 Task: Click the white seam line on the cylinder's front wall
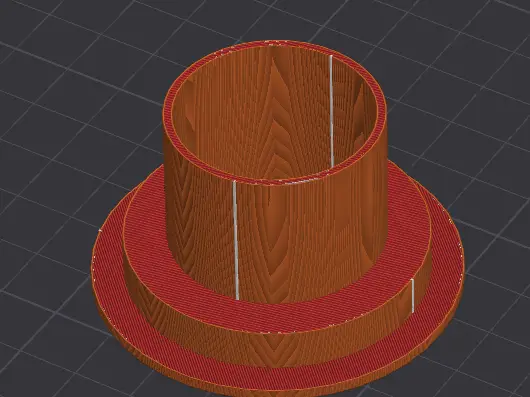pyautogui.click(x=236, y=240)
